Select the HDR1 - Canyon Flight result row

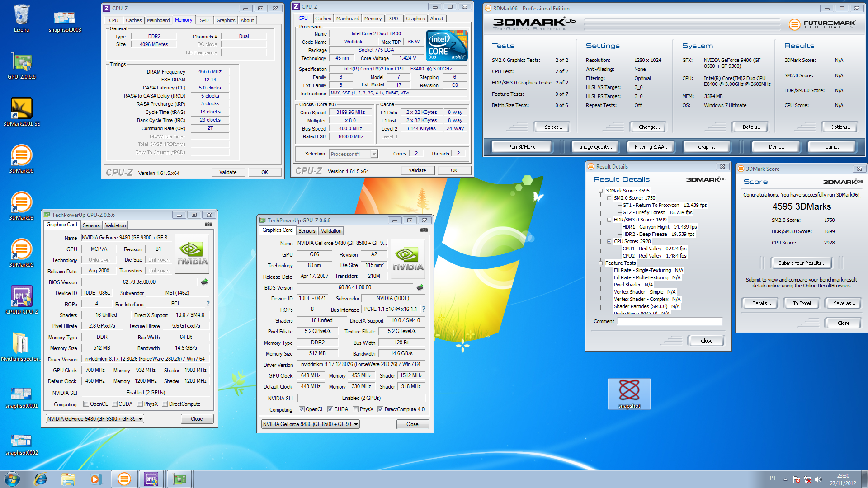(x=660, y=227)
